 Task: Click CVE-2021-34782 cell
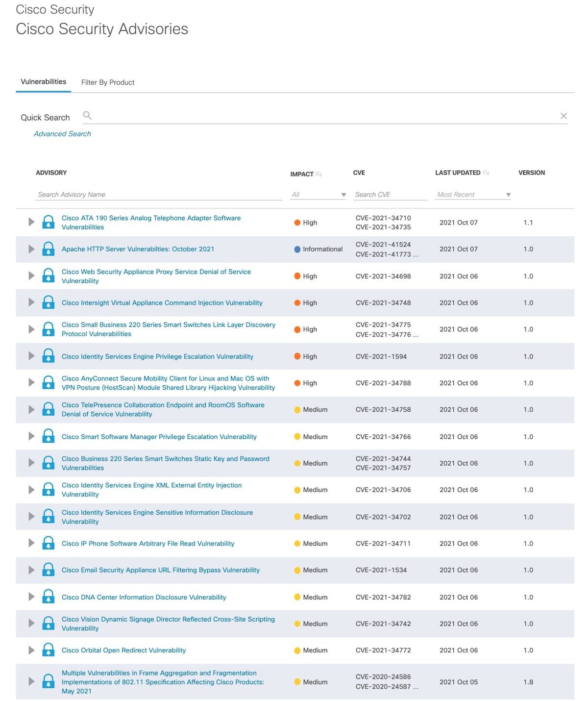coord(383,597)
